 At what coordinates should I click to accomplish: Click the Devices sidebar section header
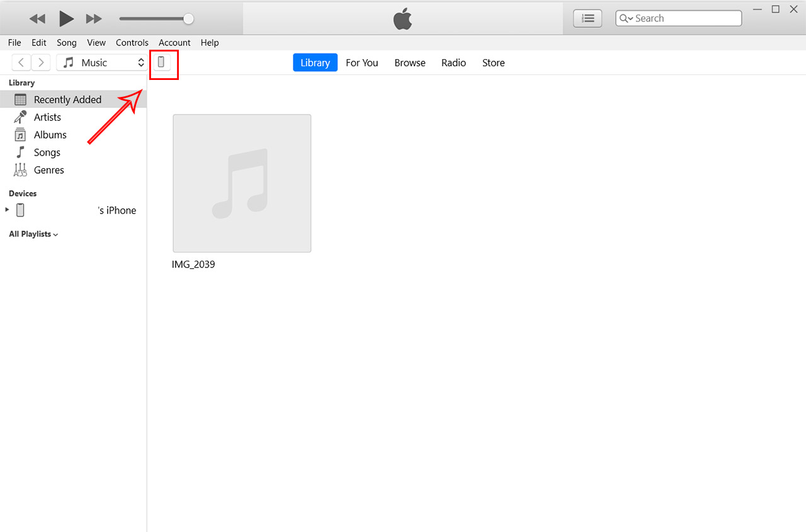[23, 193]
